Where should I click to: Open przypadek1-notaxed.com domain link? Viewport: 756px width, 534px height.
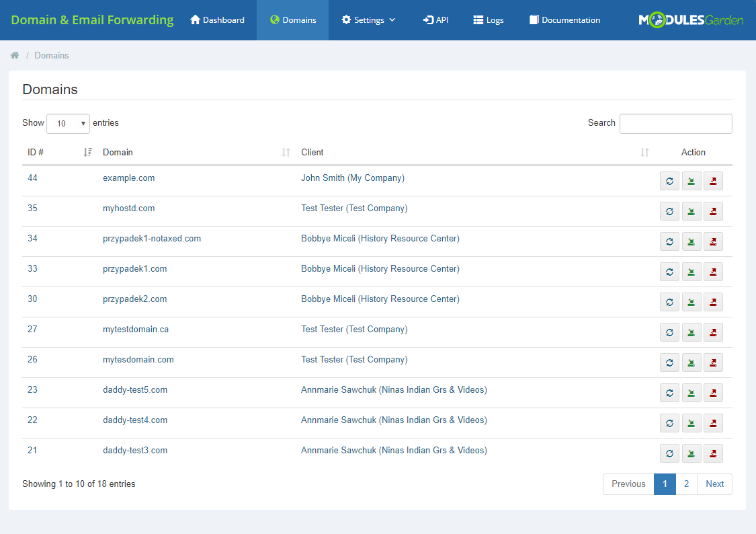[x=152, y=239]
